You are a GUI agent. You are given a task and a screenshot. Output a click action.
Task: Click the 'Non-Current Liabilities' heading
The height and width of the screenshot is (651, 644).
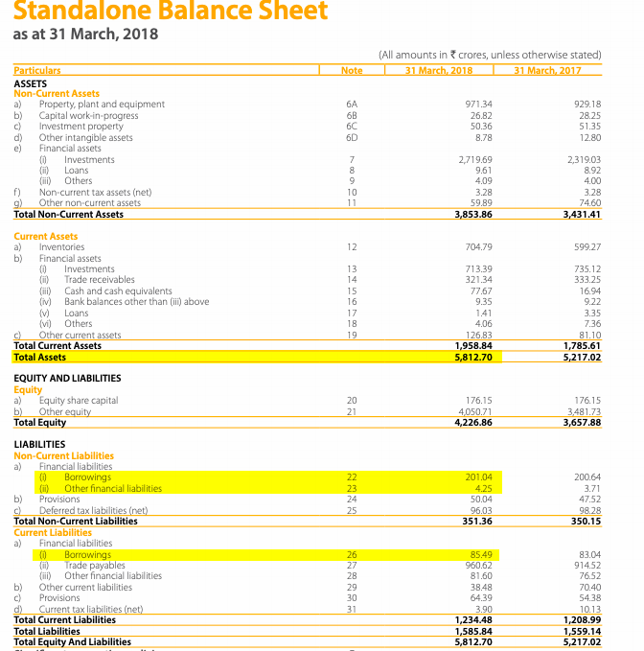(63, 455)
